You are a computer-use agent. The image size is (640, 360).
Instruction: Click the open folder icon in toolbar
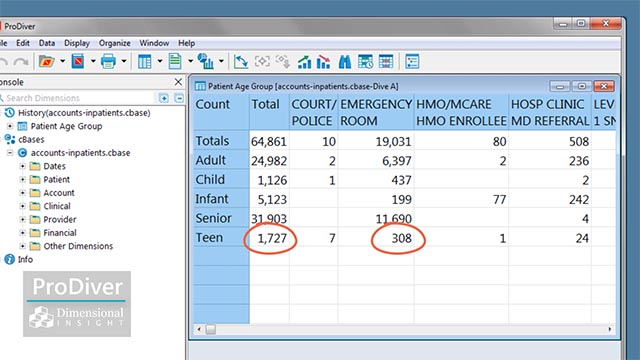[x=47, y=61]
